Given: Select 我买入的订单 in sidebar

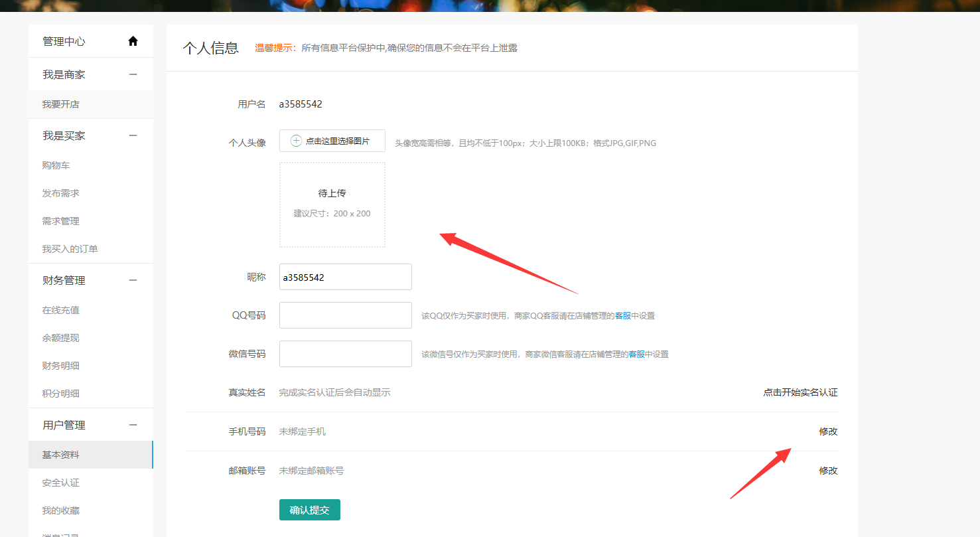Looking at the screenshot, I should click(x=70, y=249).
